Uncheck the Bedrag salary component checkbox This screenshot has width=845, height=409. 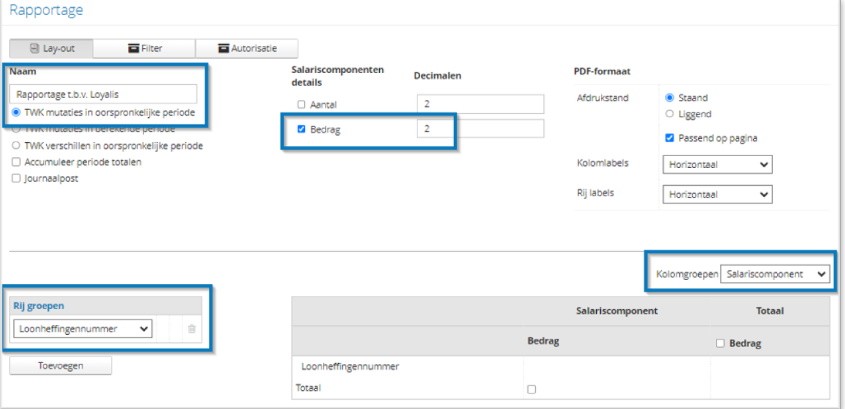coord(302,129)
